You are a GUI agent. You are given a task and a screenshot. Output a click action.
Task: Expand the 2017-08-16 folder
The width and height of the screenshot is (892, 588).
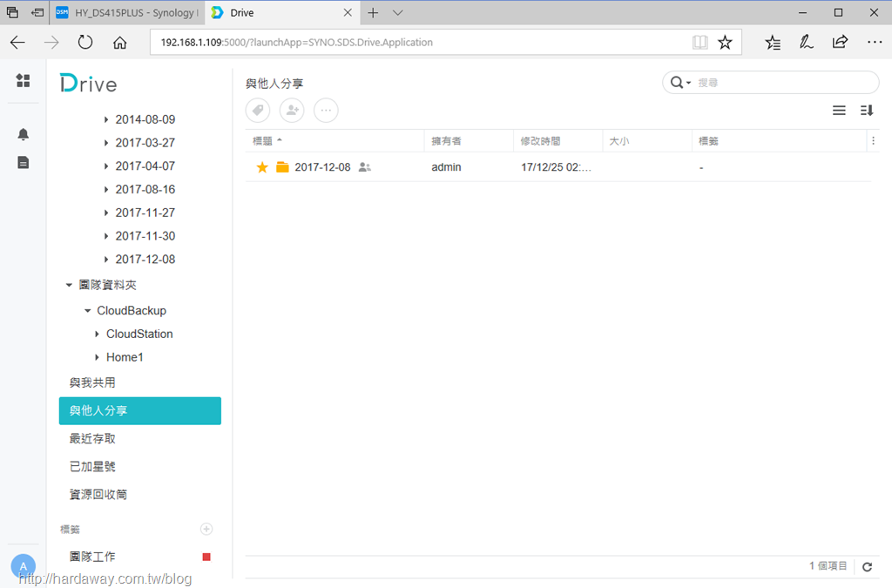105,189
